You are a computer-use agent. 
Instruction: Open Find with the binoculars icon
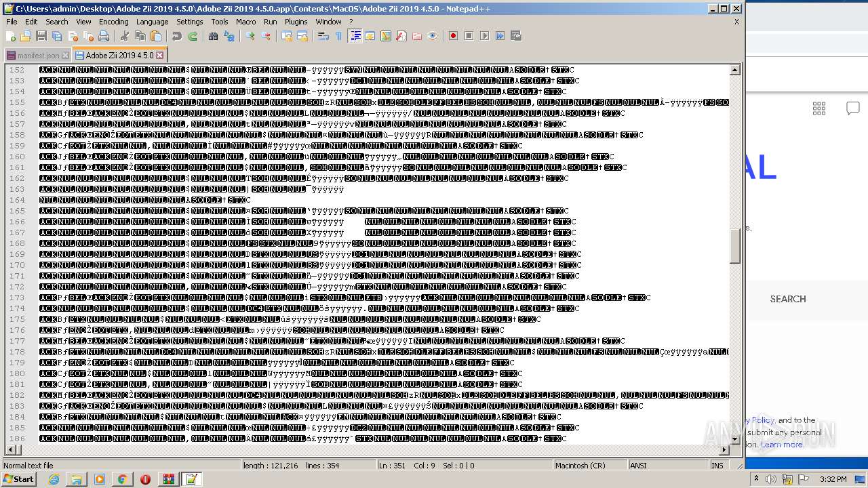point(213,36)
